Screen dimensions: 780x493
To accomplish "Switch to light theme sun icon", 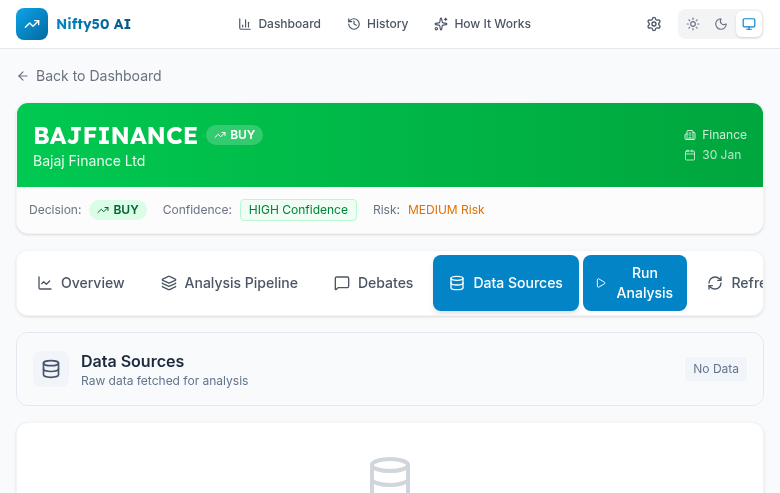I will point(693,24).
